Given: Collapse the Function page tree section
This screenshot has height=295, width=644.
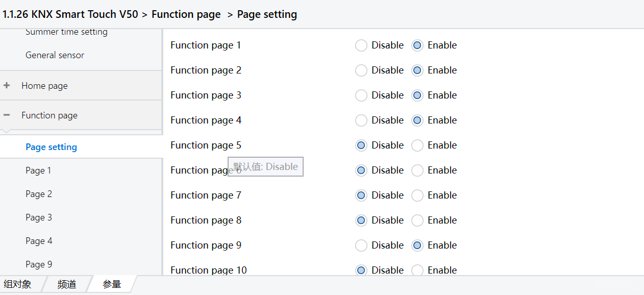Looking at the screenshot, I should point(7,115).
